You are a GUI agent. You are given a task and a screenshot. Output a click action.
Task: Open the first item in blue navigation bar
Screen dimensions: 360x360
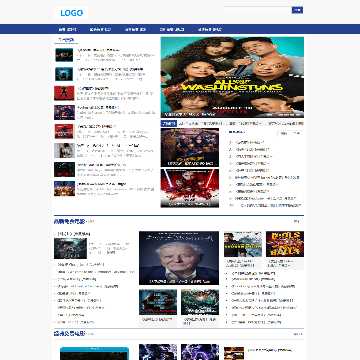[x=68, y=29]
